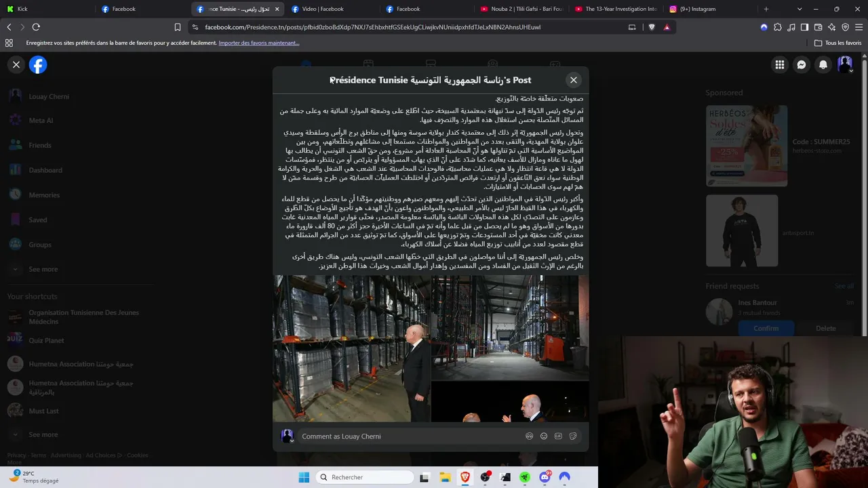Open site settings icon beside the URL

click(x=195, y=27)
